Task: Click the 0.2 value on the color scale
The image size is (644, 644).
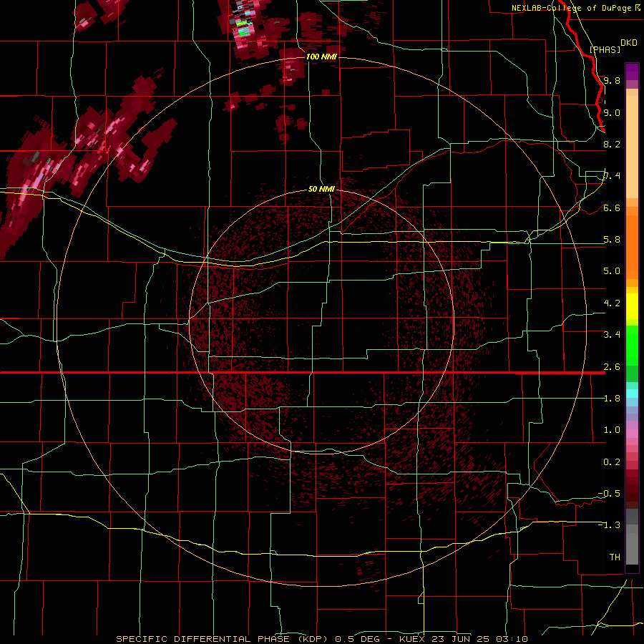Action: tap(612, 462)
